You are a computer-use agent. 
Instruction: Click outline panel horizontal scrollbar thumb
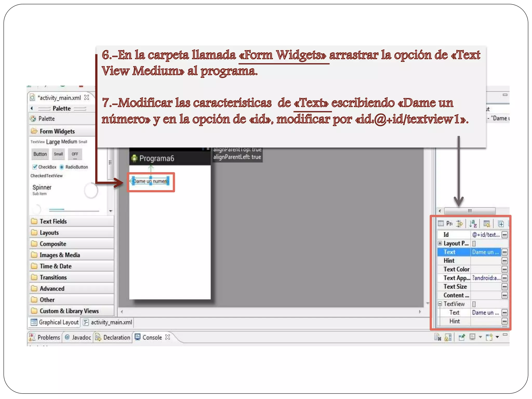tap(470, 211)
